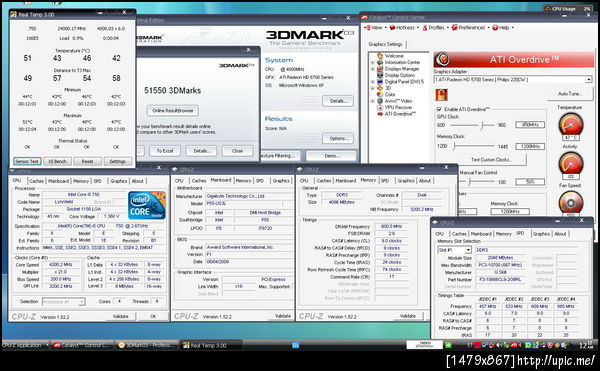The image size is (600, 371).
Task: Switch to Real Temp 3.00 taskbar button
Action: [210, 345]
